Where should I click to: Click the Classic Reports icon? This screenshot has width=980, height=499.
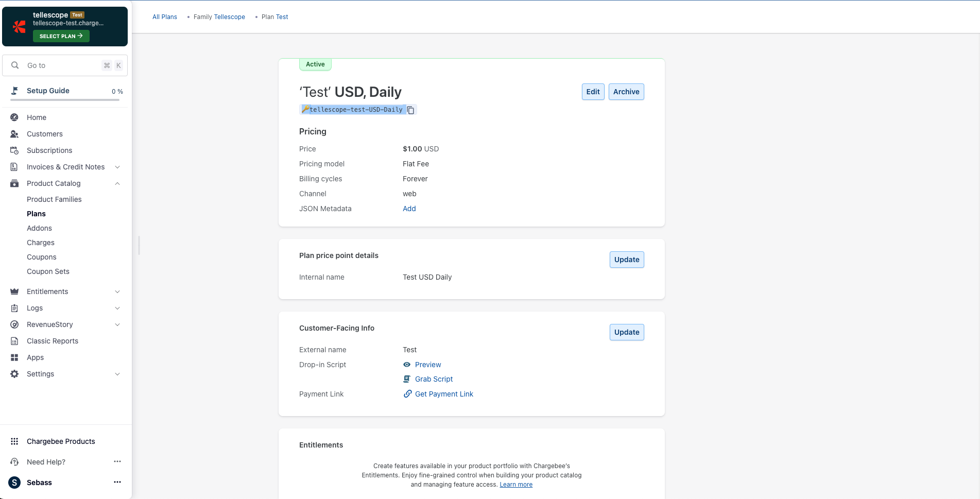pos(14,341)
